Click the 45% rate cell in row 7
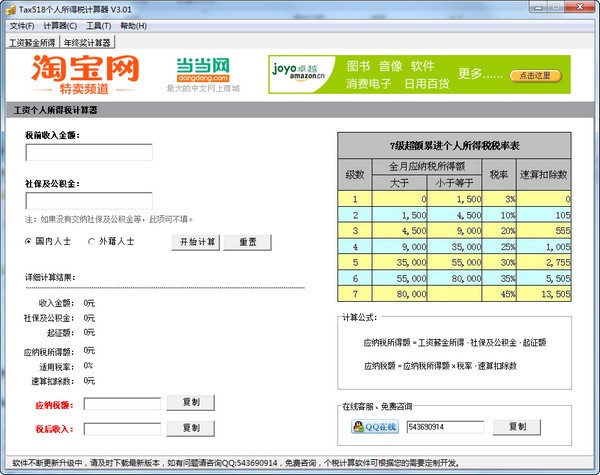 tap(499, 294)
